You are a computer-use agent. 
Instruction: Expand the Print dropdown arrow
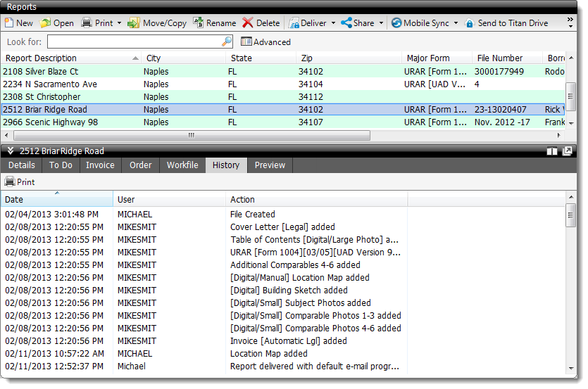[x=119, y=23]
